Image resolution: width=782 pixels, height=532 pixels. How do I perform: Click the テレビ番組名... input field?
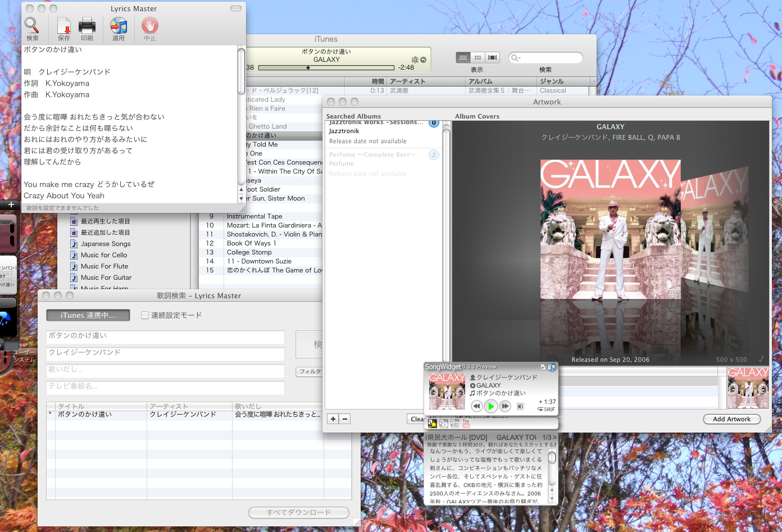click(165, 387)
